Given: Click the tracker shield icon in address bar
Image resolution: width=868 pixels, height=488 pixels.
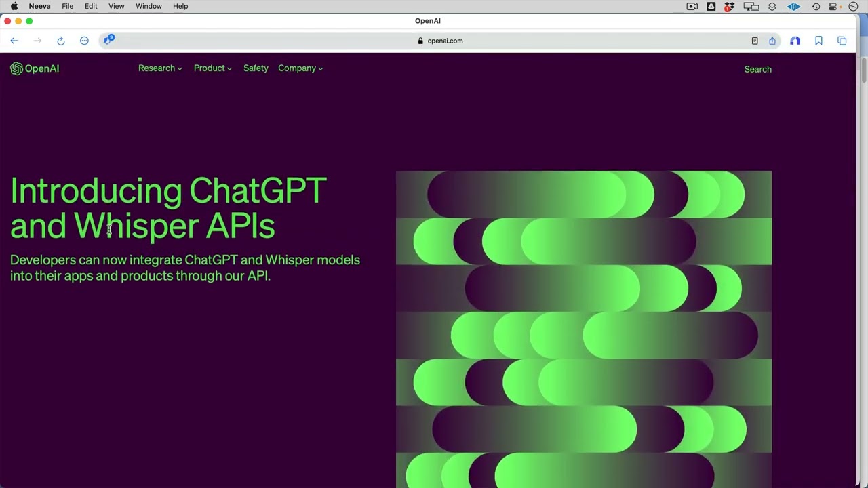Looking at the screenshot, I should [x=108, y=40].
